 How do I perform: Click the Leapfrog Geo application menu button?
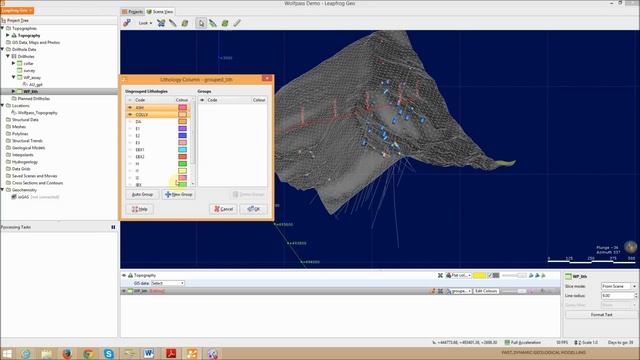click(x=17, y=10)
